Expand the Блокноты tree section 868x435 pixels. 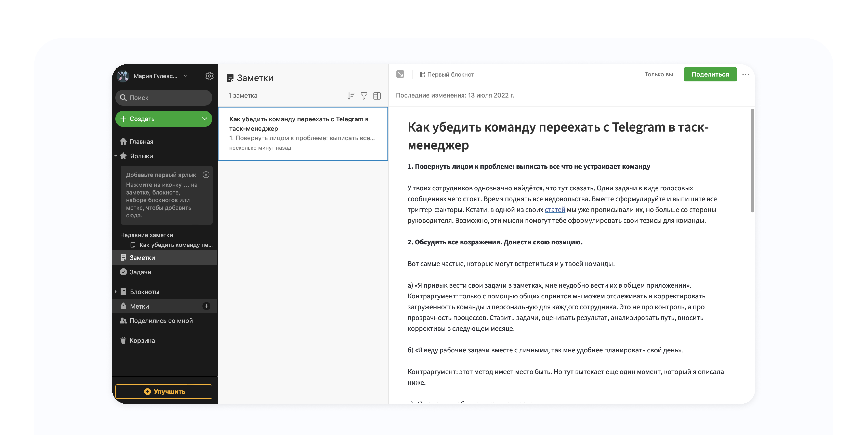[116, 292]
